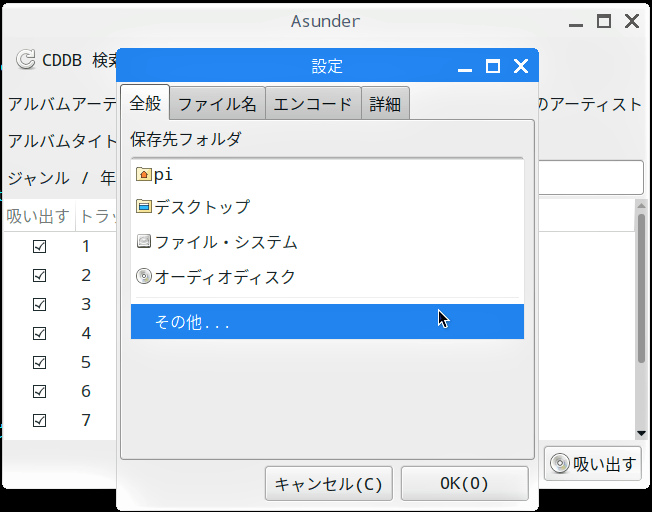Click track number 6 in the list

tap(86, 391)
